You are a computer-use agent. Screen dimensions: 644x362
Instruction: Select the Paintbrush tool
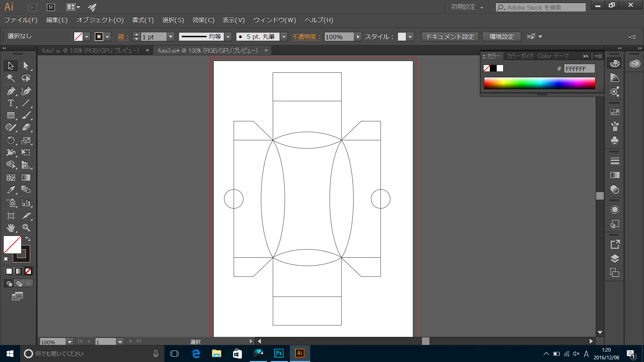(x=26, y=115)
